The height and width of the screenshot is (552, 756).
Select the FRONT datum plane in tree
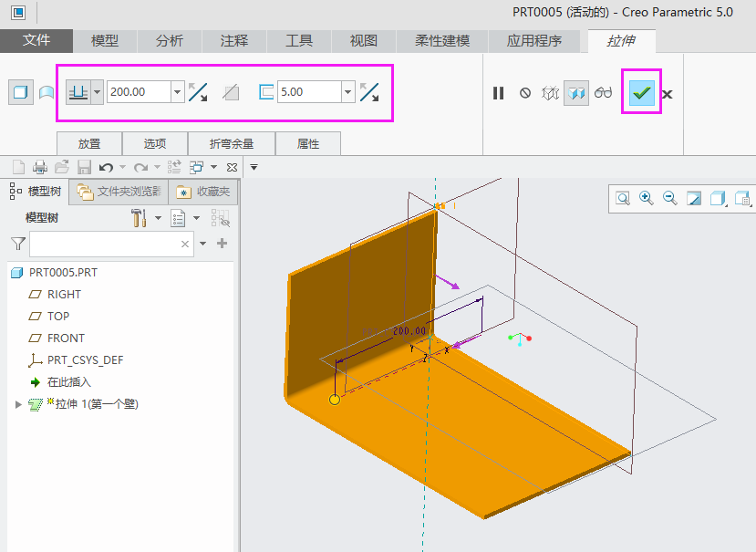coord(66,338)
